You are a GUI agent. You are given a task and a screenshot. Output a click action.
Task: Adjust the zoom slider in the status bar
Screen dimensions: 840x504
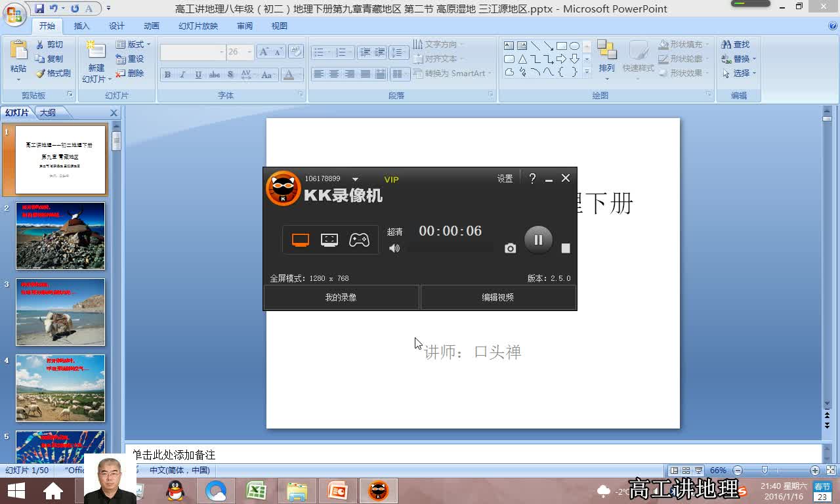point(765,471)
